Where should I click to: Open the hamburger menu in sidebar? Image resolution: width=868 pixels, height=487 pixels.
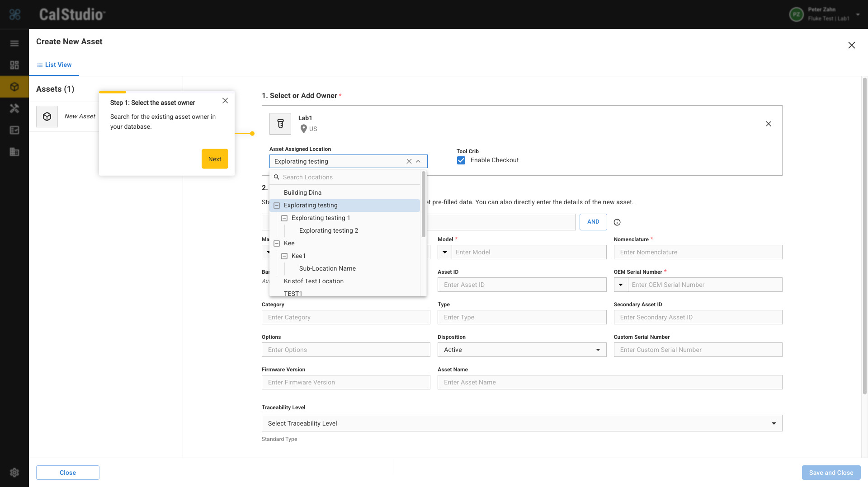pyautogui.click(x=14, y=43)
